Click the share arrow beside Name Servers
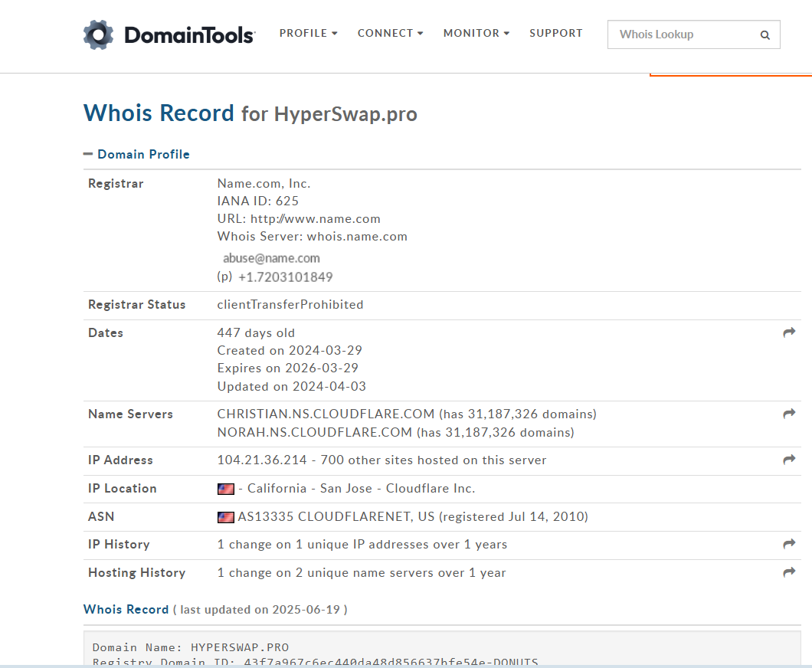 coord(789,414)
